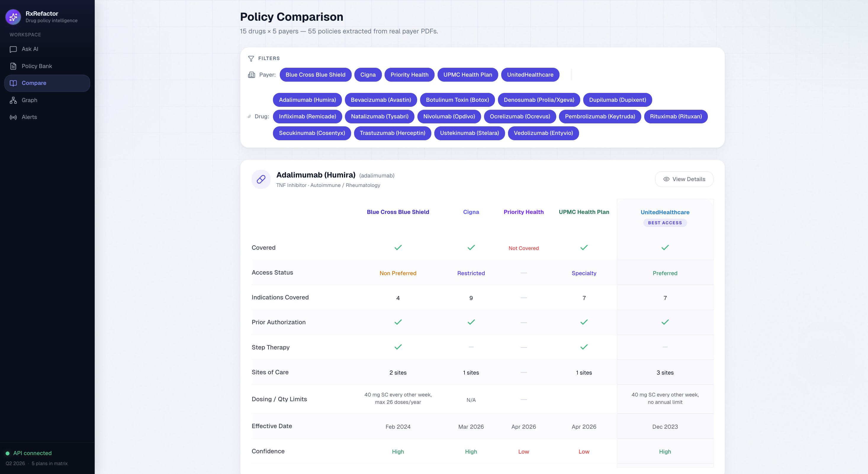Click the Alerts broadcast icon in sidebar

point(13,117)
